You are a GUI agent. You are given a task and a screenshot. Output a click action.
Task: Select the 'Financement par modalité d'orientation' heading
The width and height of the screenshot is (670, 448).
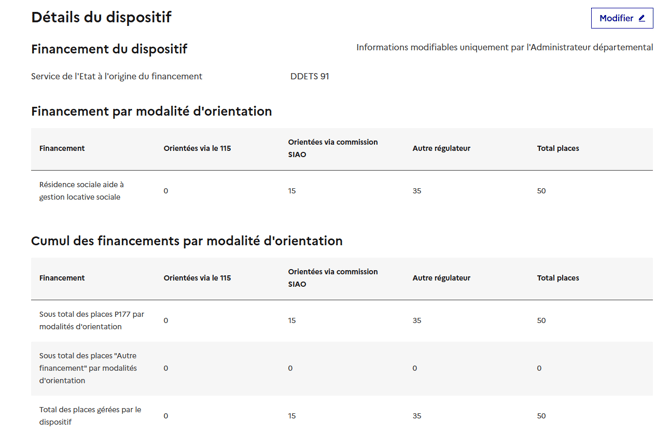[151, 111]
